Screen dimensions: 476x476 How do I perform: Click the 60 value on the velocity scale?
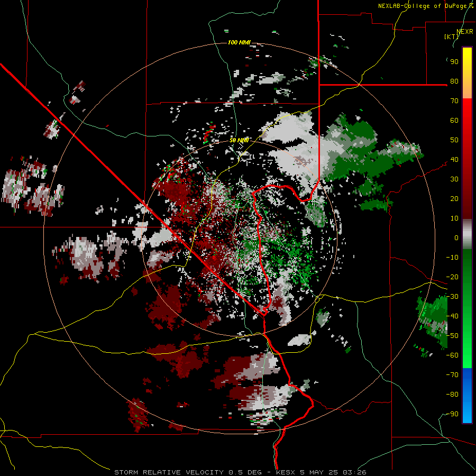pyautogui.click(x=454, y=121)
